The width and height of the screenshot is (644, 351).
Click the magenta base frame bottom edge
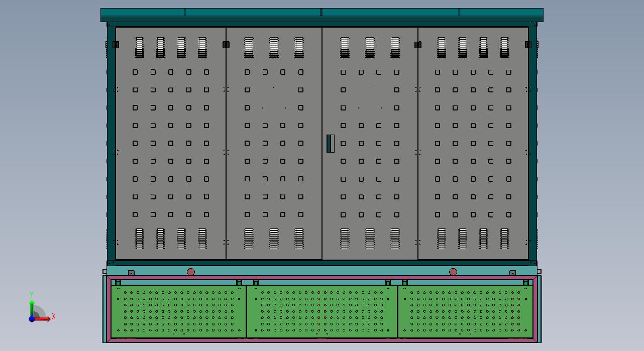321,340
